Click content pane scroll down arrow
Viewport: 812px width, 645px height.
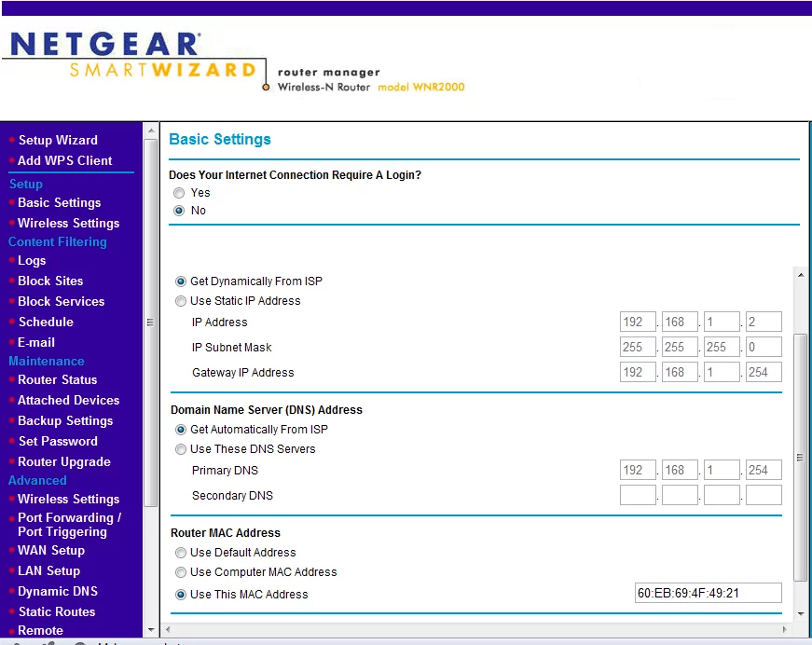(801, 614)
